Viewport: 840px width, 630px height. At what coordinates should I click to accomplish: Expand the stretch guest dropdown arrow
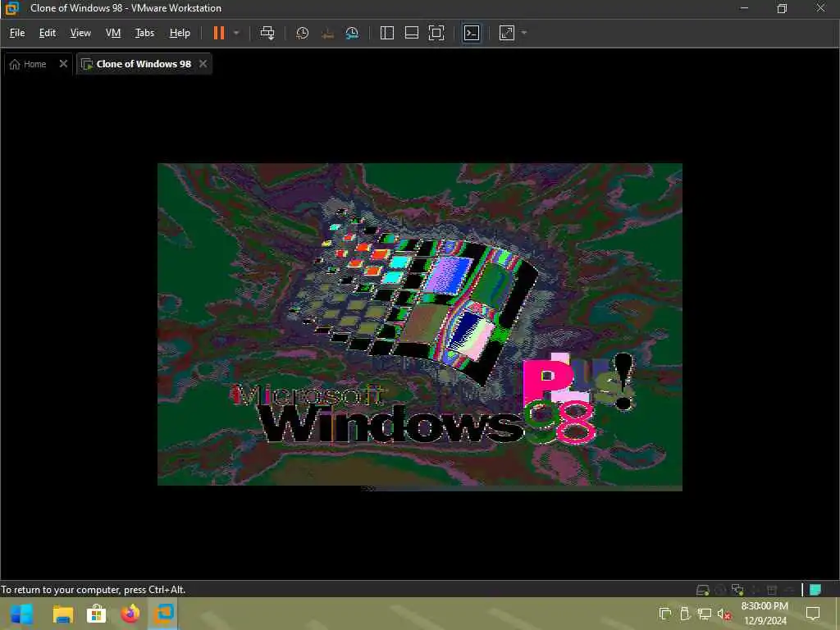524,33
